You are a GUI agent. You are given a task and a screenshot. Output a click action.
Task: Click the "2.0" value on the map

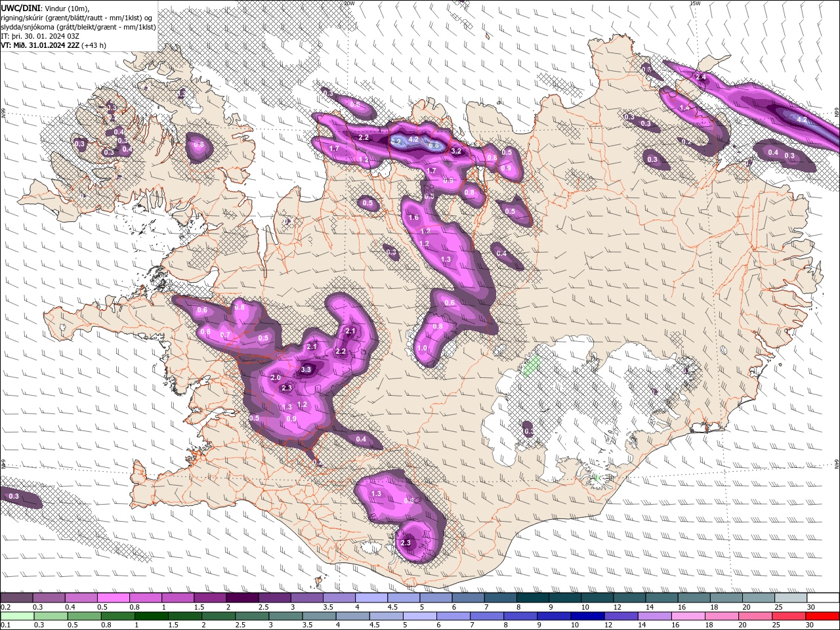pos(276,378)
